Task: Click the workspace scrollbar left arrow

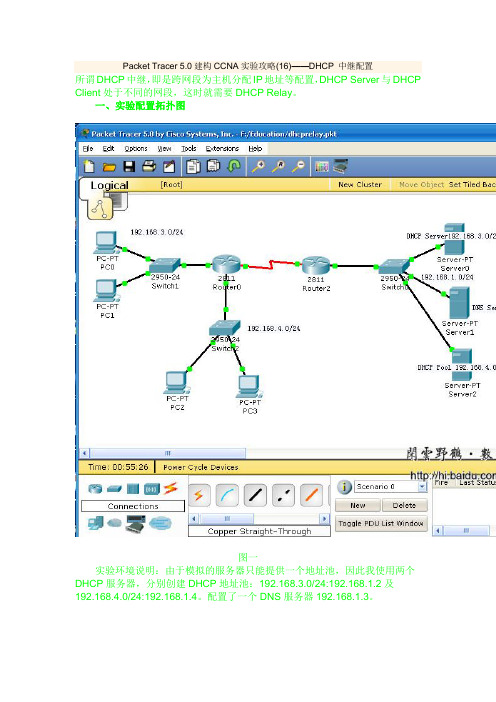Action: coord(85,453)
